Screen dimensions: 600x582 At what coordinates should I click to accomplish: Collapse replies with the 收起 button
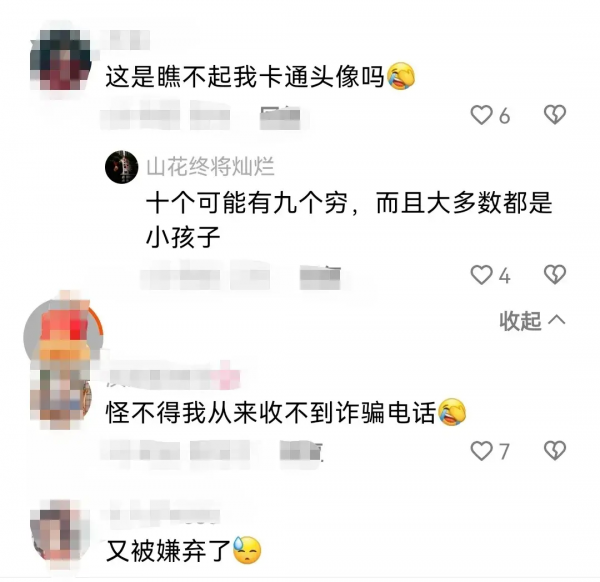click(x=532, y=321)
